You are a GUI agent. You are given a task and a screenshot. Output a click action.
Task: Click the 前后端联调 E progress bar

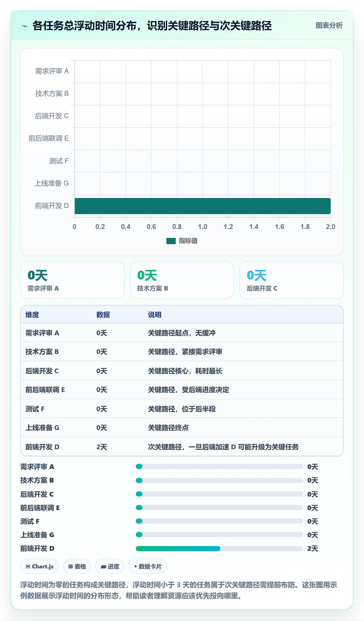coord(219,508)
